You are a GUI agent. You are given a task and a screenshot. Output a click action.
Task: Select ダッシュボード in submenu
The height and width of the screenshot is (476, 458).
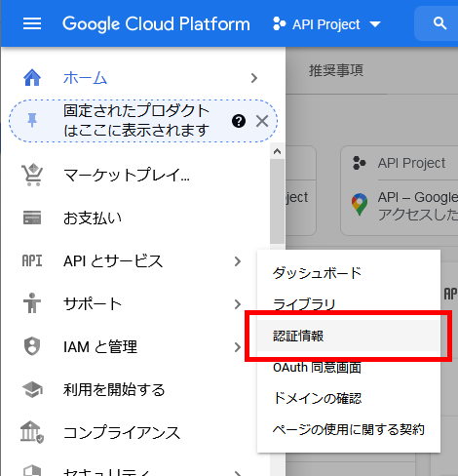coord(349,273)
